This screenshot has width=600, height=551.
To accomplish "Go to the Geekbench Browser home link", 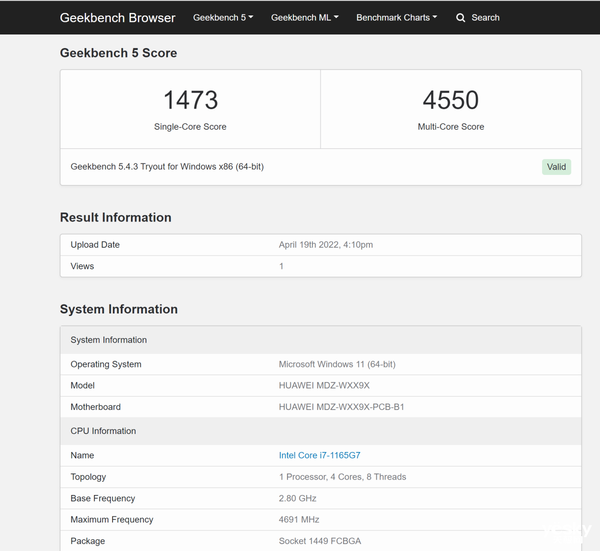I will tap(117, 18).
